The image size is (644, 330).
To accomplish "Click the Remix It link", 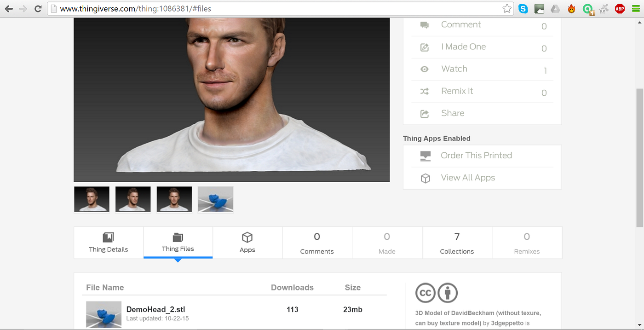I will pos(457,91).
